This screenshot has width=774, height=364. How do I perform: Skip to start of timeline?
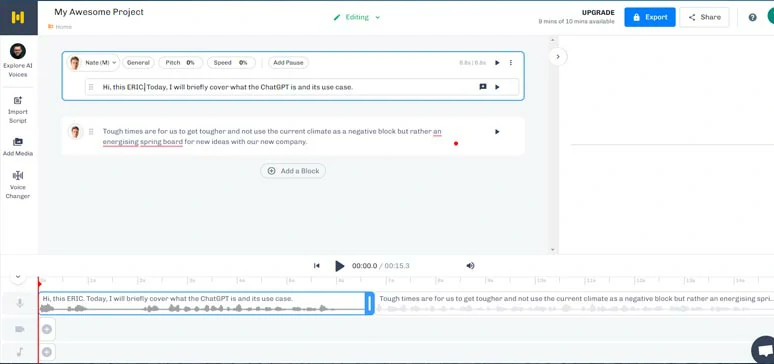316,266
